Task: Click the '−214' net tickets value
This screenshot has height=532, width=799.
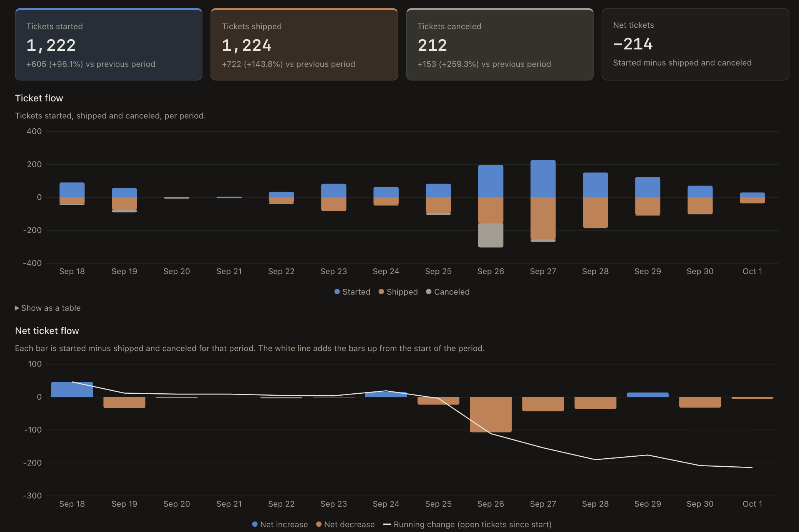Action: [x=633, y=44]
